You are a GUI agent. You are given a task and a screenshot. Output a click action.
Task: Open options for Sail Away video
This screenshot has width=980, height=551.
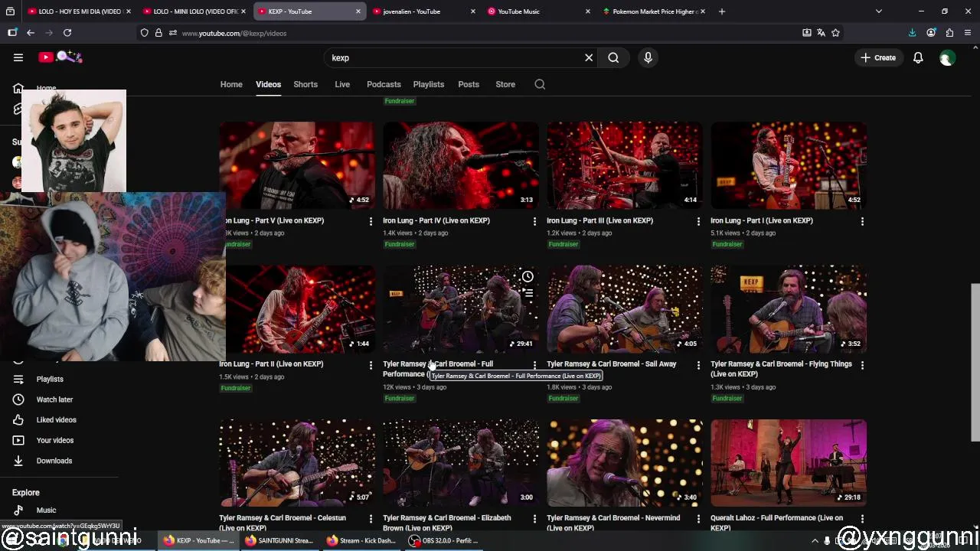click(698, 365)
